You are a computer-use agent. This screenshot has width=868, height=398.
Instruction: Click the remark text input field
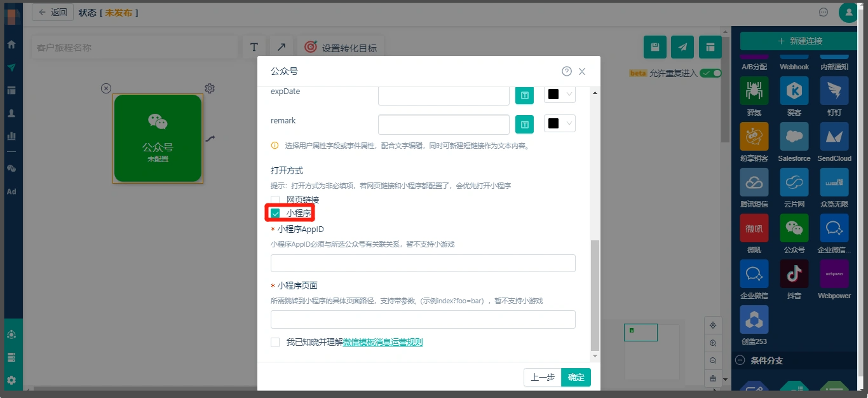click(444, 125)
